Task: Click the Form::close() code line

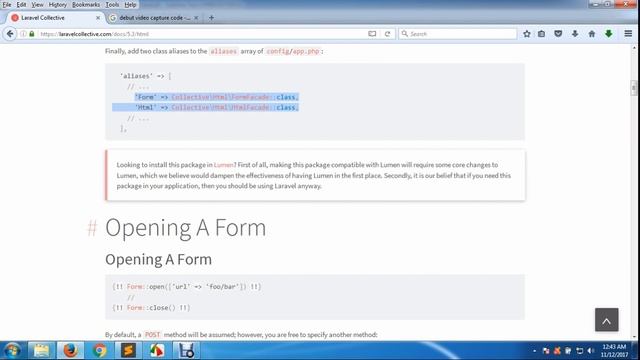Action: point(151,308)
